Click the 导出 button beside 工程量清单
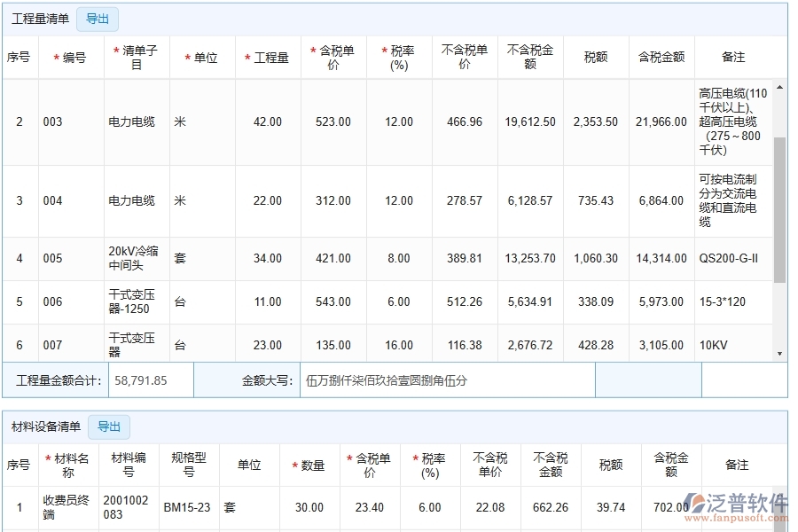798x532 pixels. (x=98, y=20)
